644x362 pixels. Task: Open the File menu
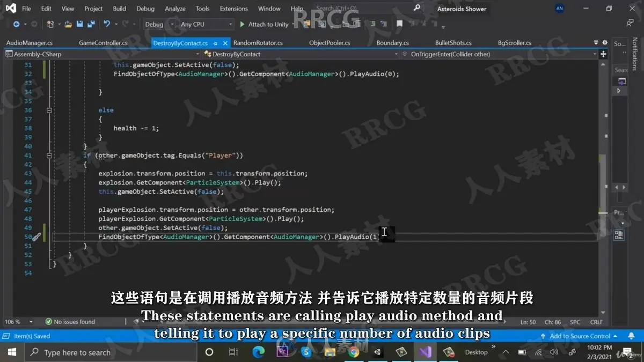26,9
